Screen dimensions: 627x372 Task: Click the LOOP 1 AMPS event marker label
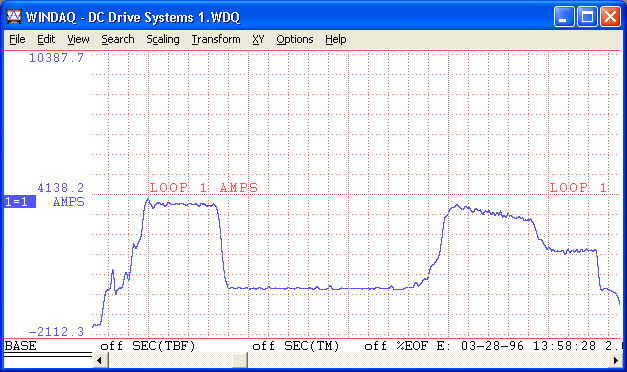point(204,187)
